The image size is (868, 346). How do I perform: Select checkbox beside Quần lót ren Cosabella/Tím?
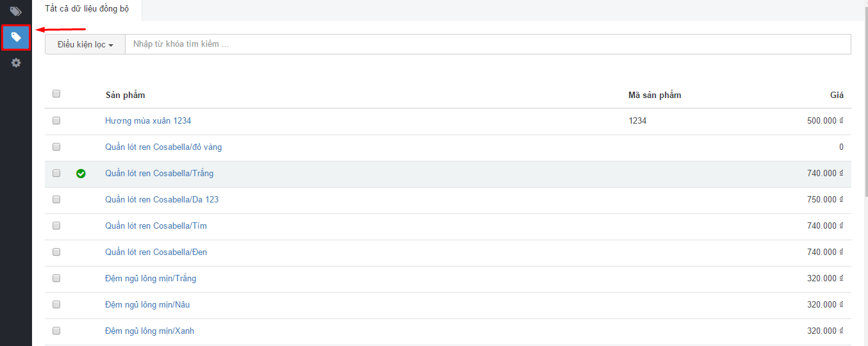[x=56, y=225]
